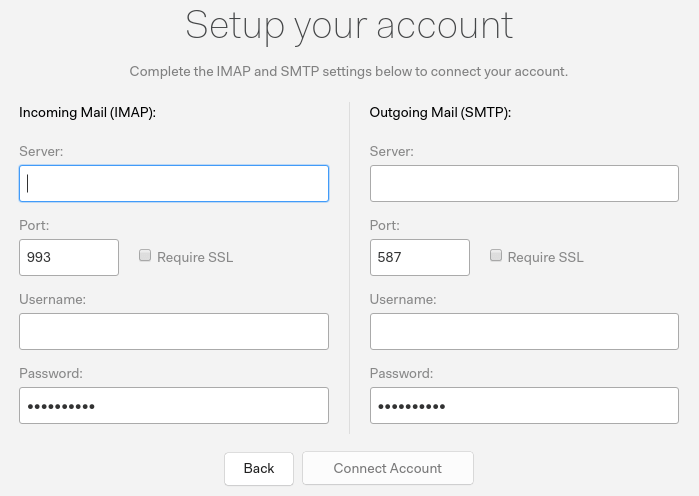699x496 pixels.
Task: Enable Require SSL for Incoming Mail
Action: point(145,256)
